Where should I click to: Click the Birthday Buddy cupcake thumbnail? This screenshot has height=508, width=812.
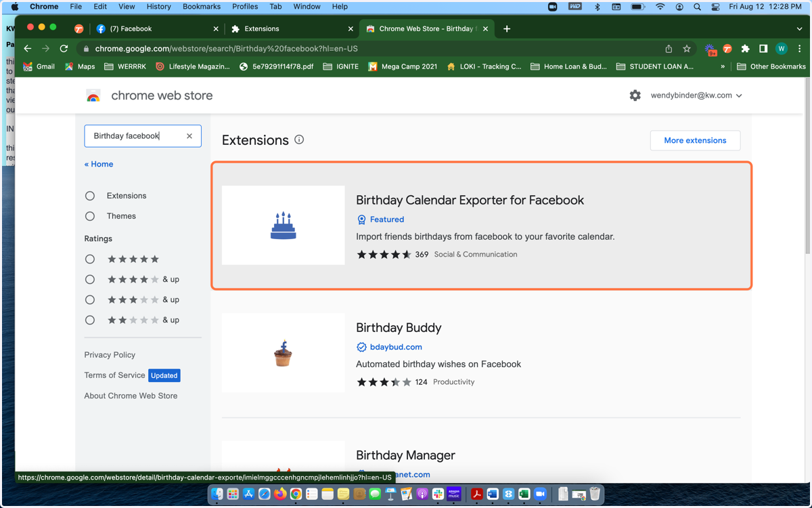(283, 353)
